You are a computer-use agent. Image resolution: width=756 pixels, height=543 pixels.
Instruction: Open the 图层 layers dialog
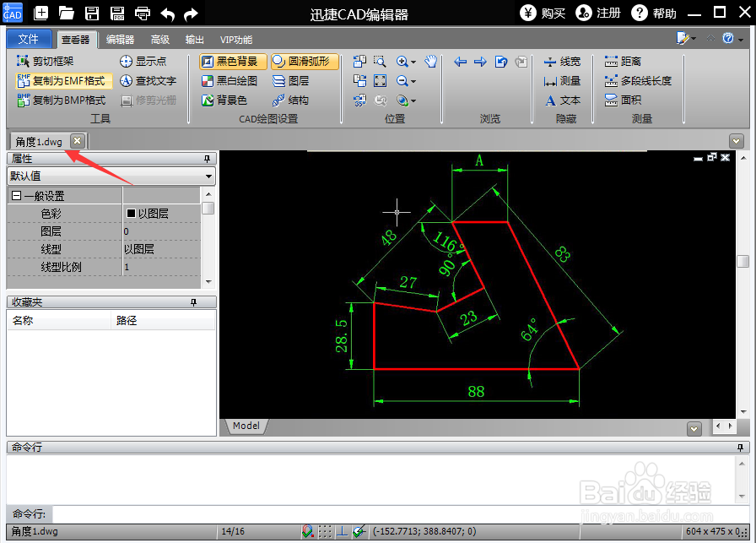coord(291,80)
